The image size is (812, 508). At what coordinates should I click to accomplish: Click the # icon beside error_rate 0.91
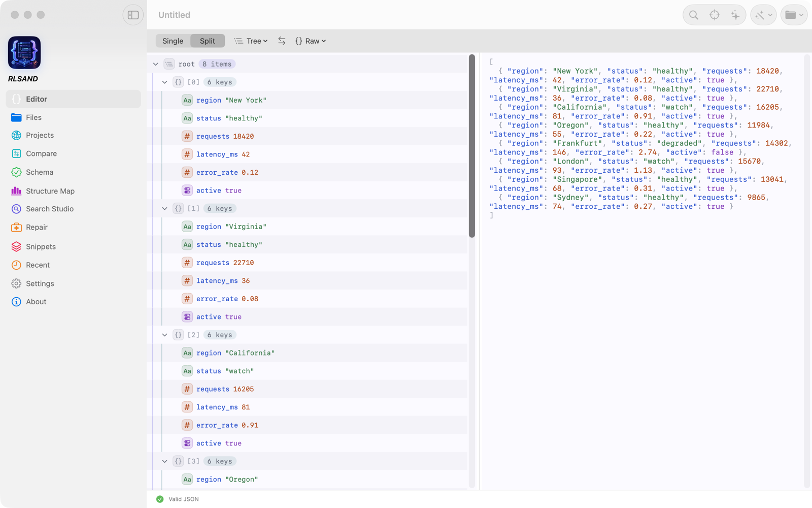(x=187, y=425)
